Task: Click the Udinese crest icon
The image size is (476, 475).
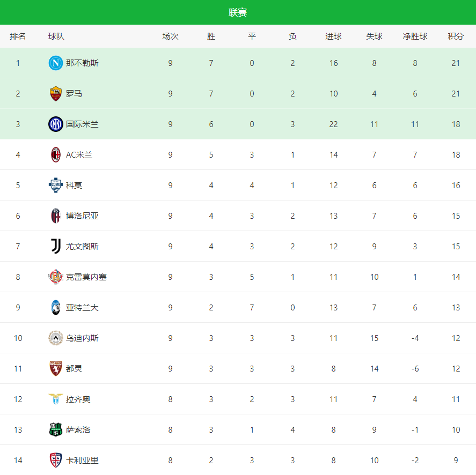Action: pyautogui.click(x=56, y=338)
